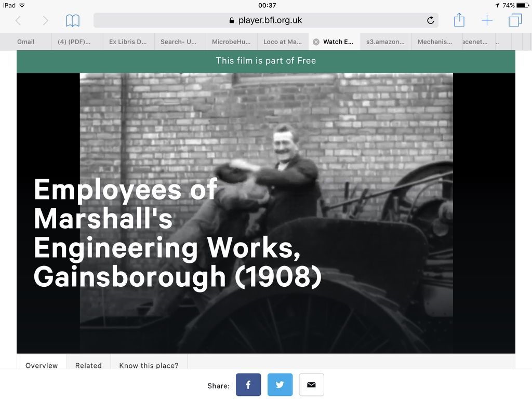Tap the player.bfi.org.uk address bar
This screenshot has width=532, height=399.
265,20
